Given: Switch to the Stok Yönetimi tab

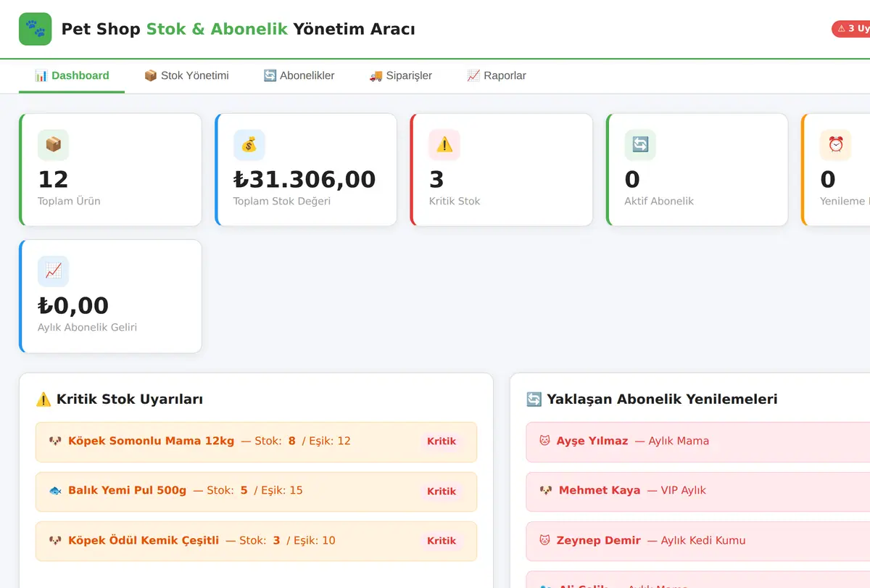Looking at the screenshot, I should (186, 75).
